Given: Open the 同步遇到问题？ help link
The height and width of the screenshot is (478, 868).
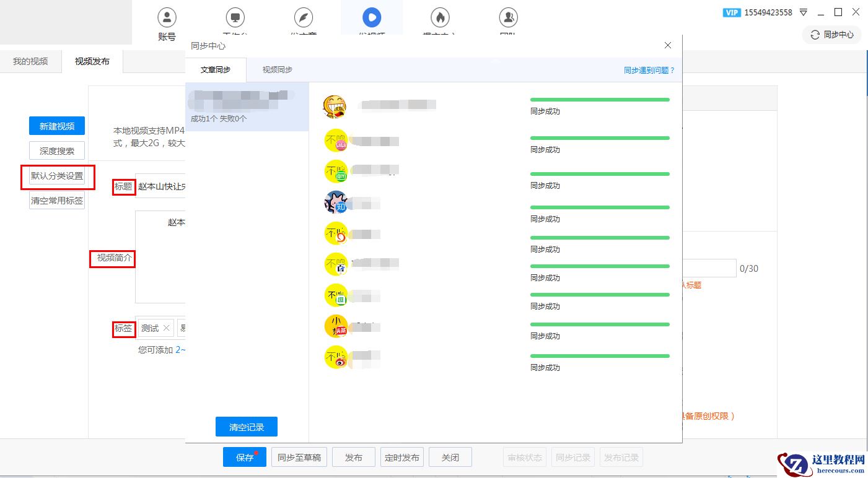Looking at the screenshot, I should 649,71.
